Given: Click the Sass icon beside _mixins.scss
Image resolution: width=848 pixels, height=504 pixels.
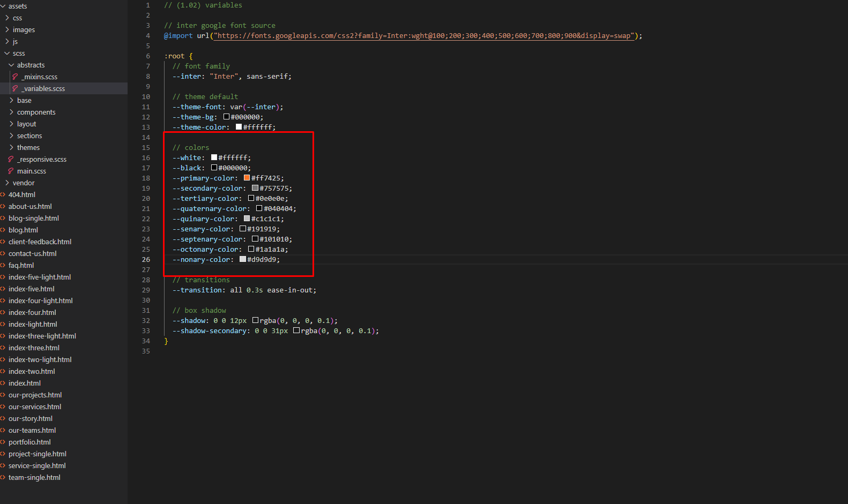Looking at the screenshot, I should tap(15, 77).
